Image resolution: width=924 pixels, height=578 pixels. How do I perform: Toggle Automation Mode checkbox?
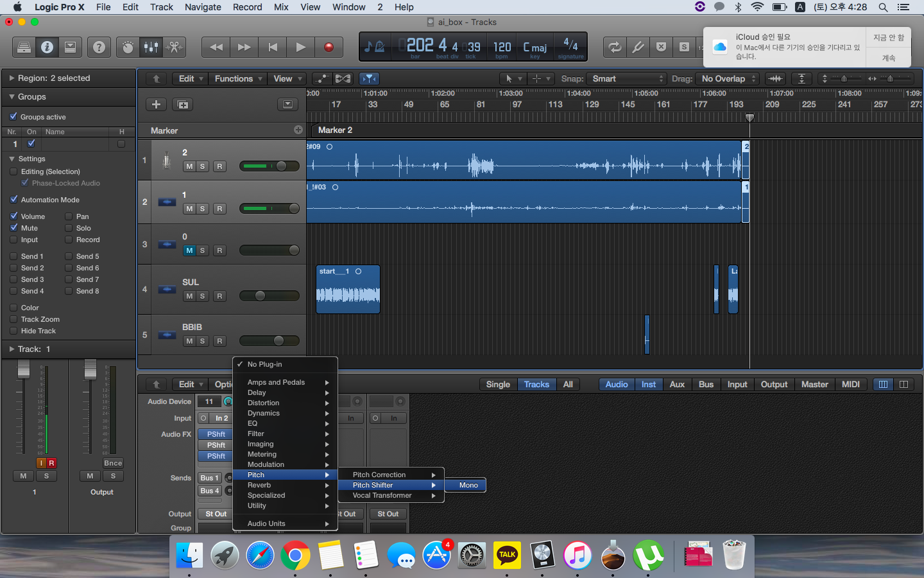(13, 199)
